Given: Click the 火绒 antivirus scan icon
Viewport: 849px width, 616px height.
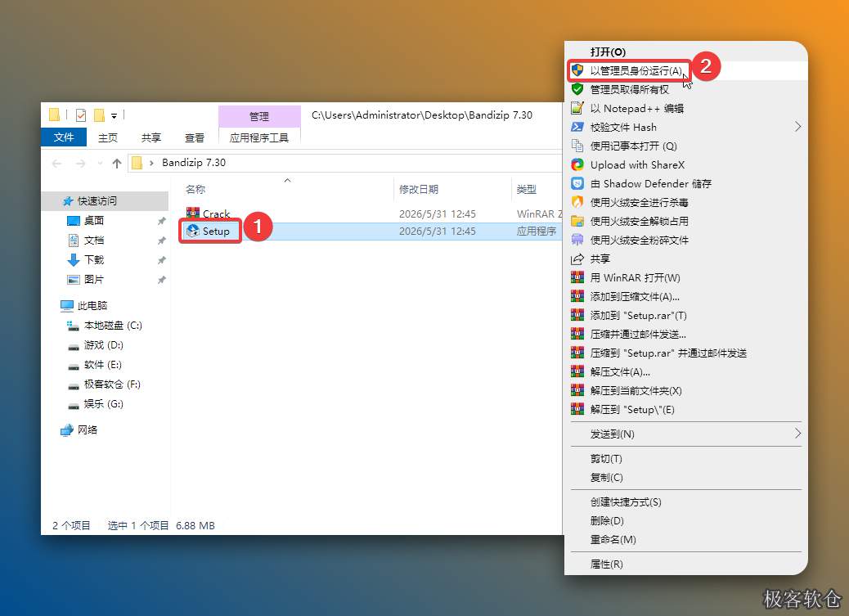Looking at the screenshot, I should click(577, 202).
